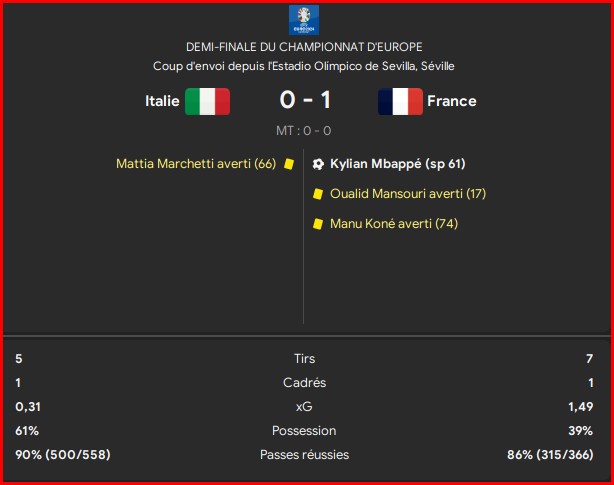Open the Italie team name

[162, 101]
